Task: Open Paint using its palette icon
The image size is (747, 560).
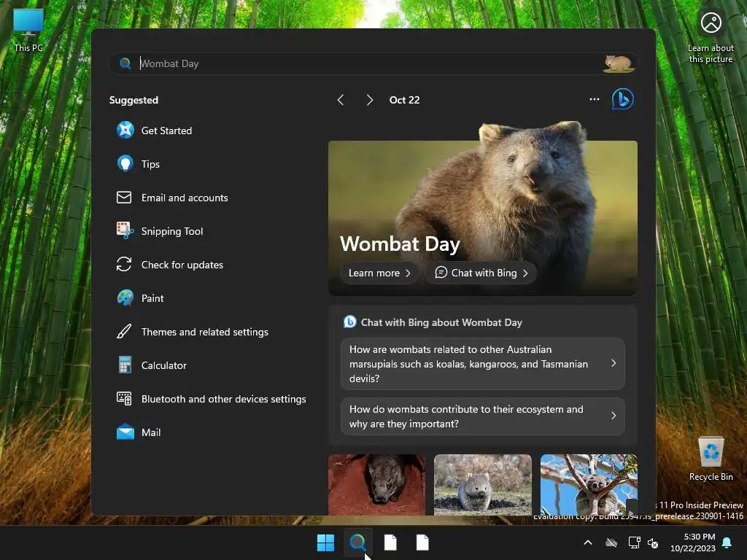Action: [x=125, y=298]
